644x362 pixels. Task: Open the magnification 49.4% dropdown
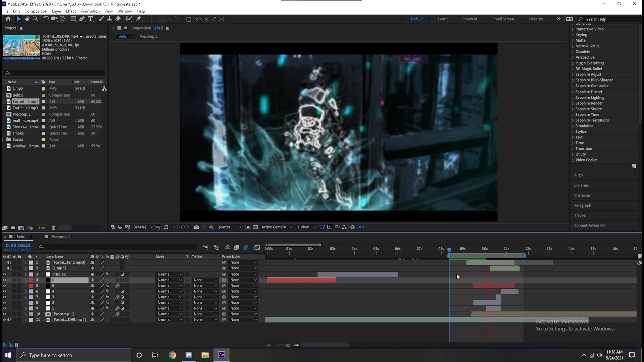pyautogui.click(x=142, y=227)
